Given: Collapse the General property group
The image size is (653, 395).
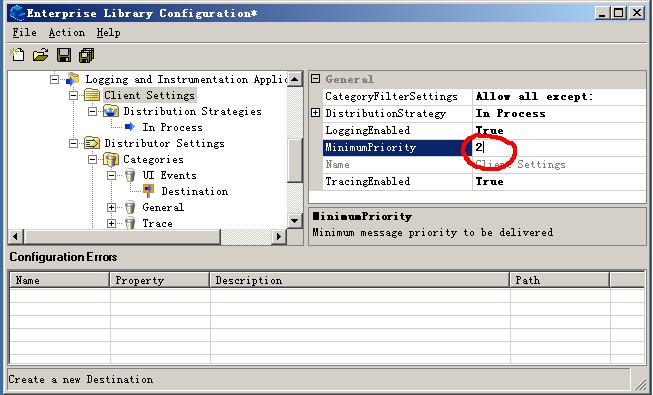Looking at the screenshot, I should tap(316, 79).
